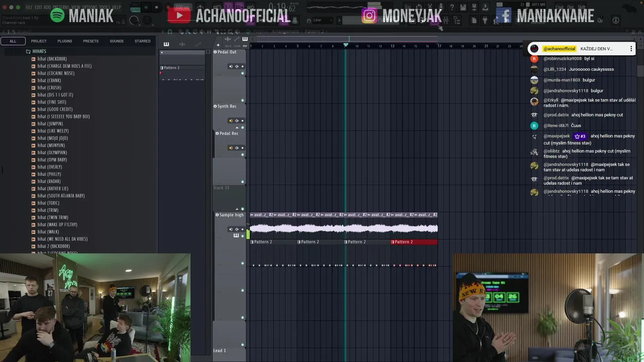The image size is (644, 362).
Task: Click the Cmd modifier button
Action: click(x=559, y=7)
